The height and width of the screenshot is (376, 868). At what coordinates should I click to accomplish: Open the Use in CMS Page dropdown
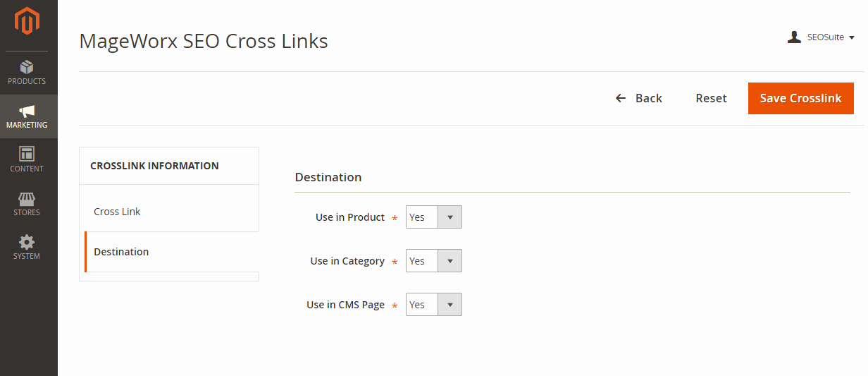pyautogui.click(x=434, y=305)
